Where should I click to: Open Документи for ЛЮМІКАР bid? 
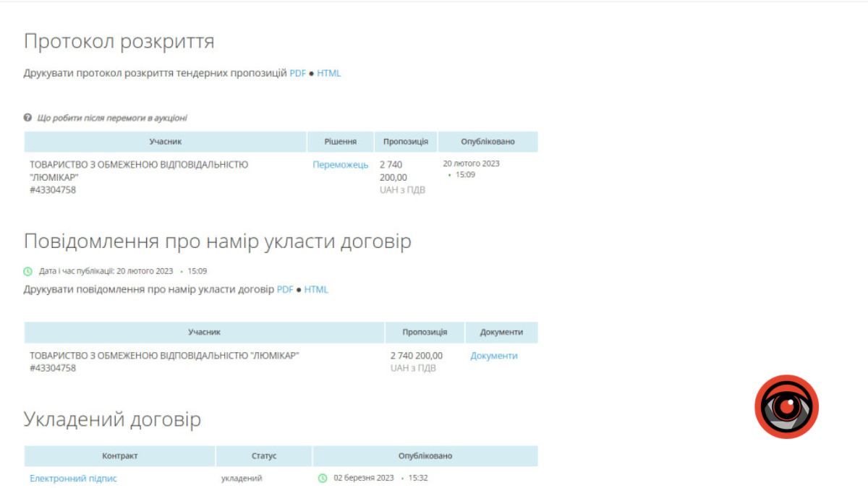coord(493,356)
